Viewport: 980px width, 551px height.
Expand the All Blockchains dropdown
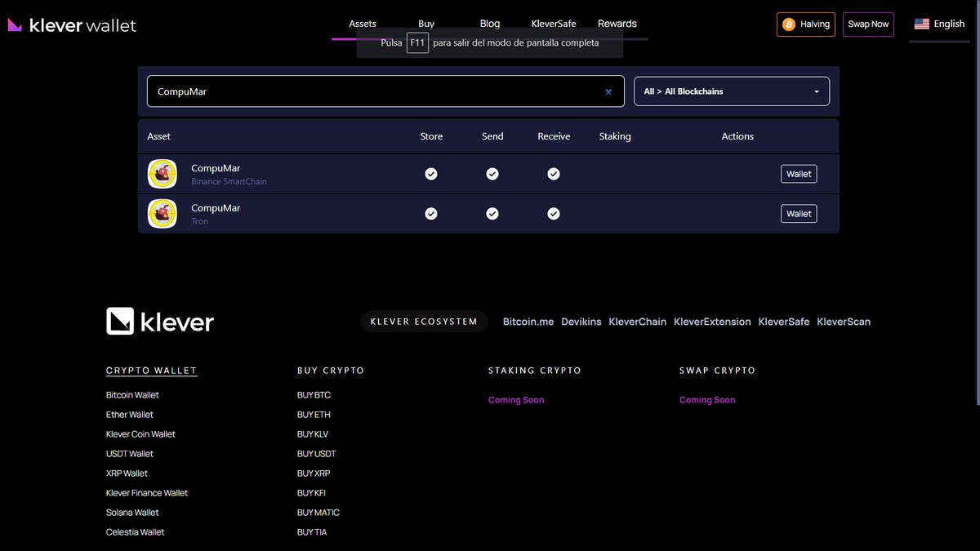[732, 91]
